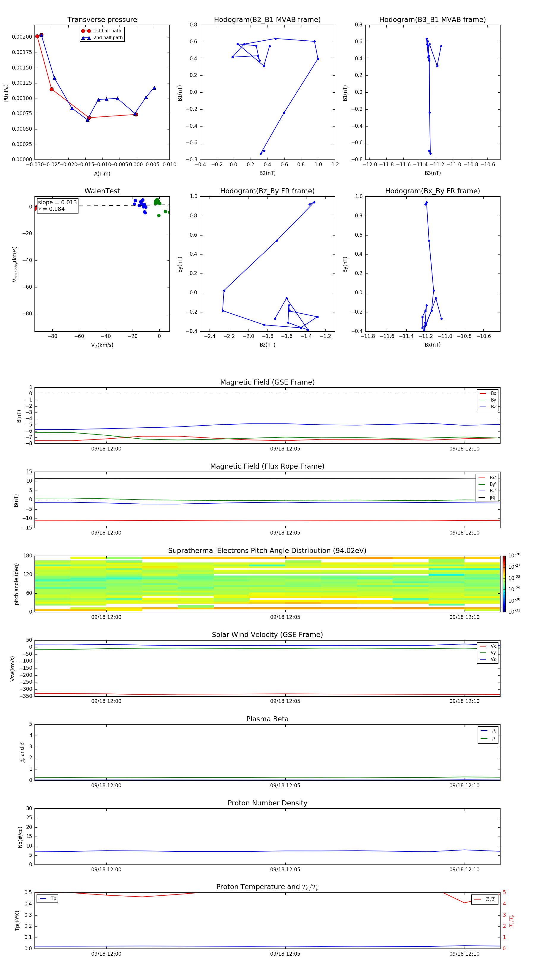Click the 'Tp' legend box
535x980 pixels.
[x=47, y=899]
